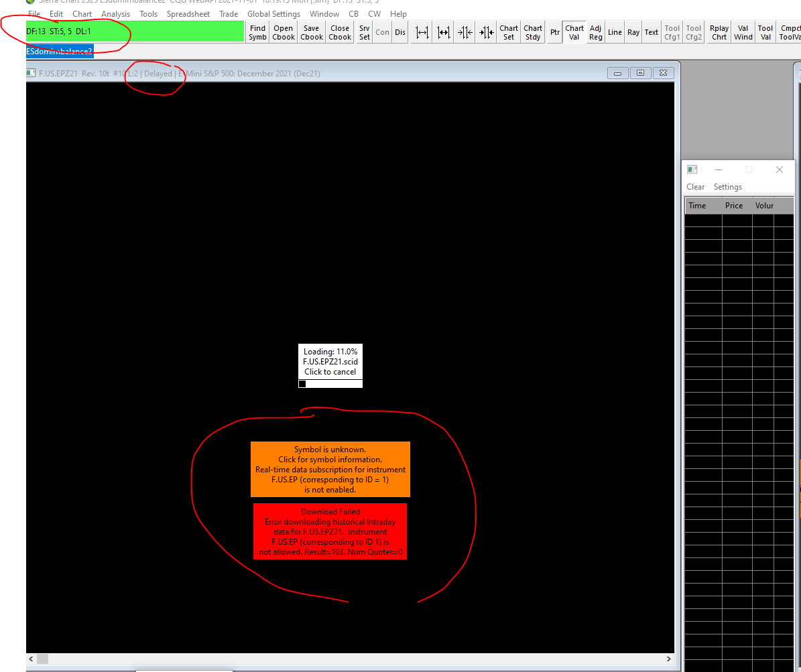Toggle the Chart Val tool
Viewport: 801px width, 672px height.
pyautogui.click(x=574, y=32)
